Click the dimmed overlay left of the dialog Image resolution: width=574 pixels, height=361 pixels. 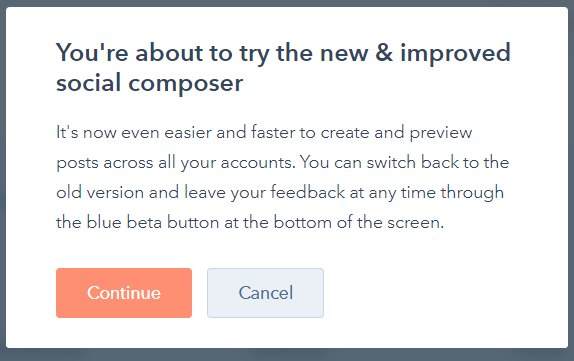(x=3, y=180)
